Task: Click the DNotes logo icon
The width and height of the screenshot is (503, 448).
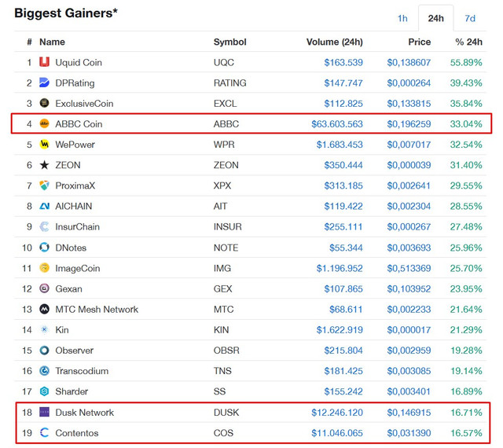Action: point(44,248)
